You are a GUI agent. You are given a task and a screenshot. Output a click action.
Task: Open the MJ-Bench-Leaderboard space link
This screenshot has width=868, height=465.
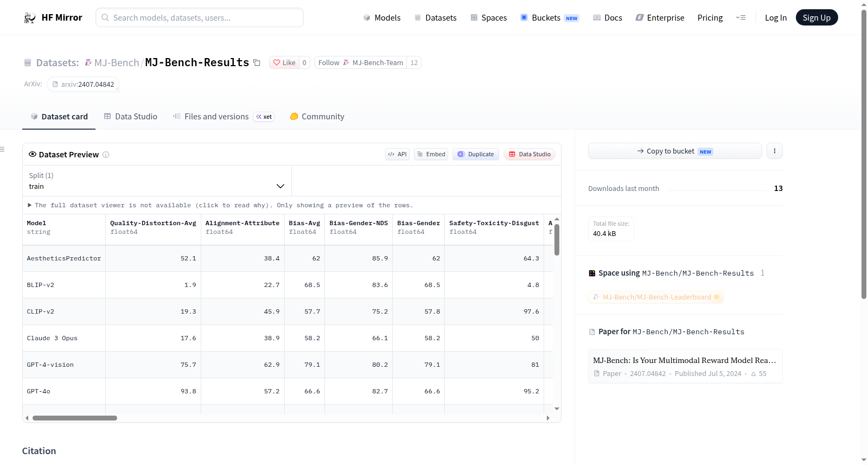click(x=656, y=297)
